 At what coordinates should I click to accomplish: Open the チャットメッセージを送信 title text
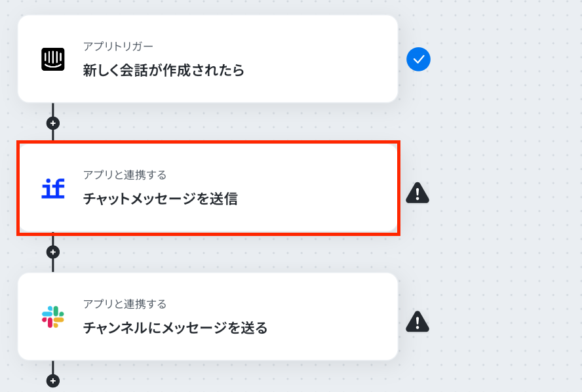pyautogui.click(x=160, y=199)
